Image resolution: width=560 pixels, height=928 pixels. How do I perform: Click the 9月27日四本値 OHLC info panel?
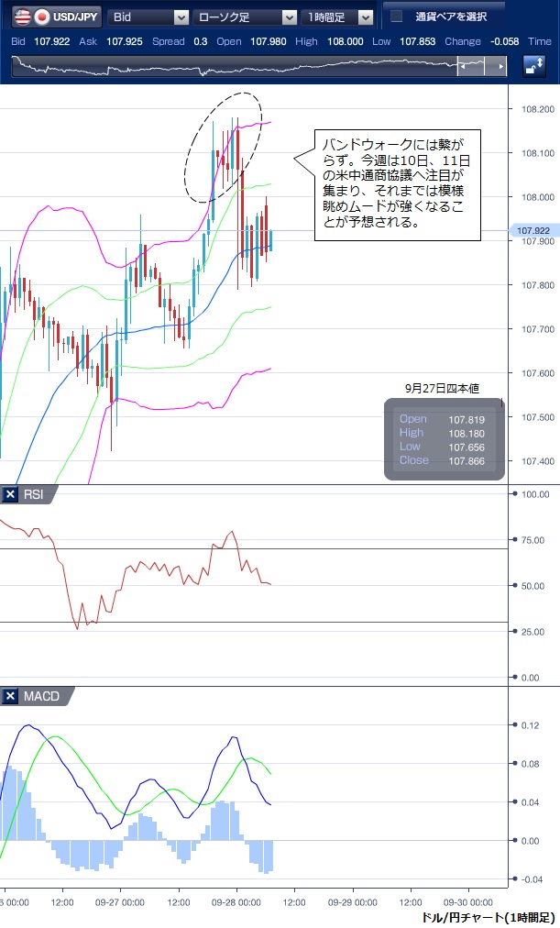(444, 438)
